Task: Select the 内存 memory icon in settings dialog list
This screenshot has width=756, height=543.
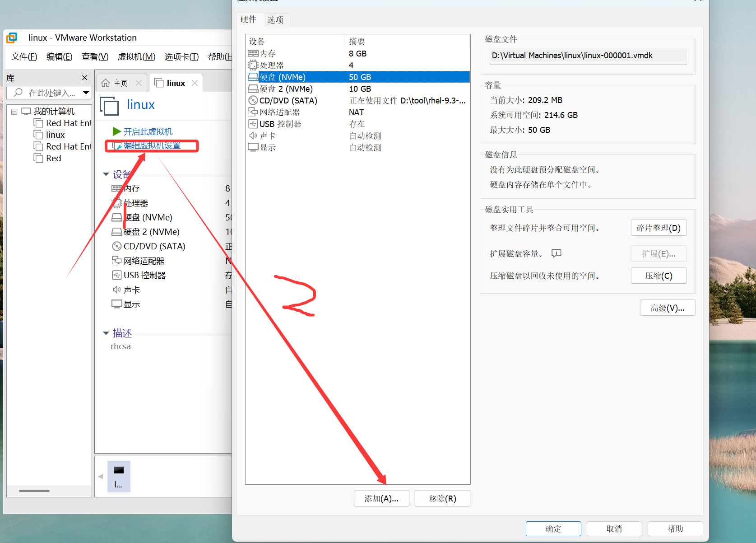Action: click(253, 53)
